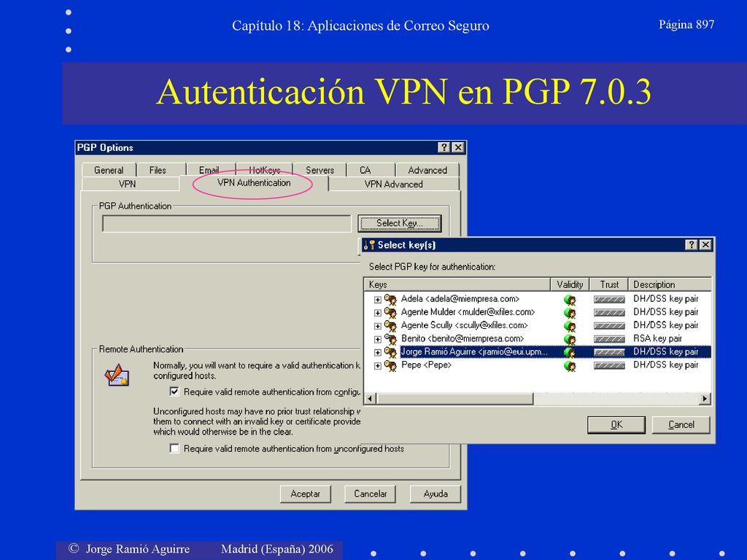Click the Aceptar button
This screenshot has height=560, width=747.
(306, 494)
